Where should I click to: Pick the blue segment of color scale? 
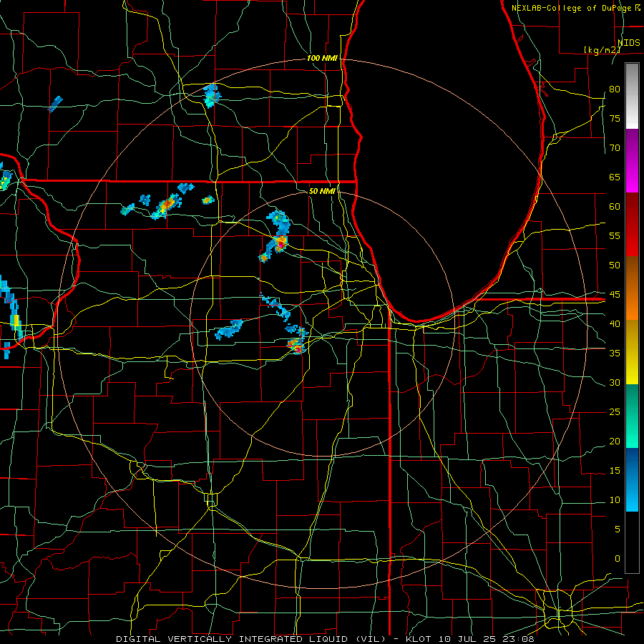(632, 479)
